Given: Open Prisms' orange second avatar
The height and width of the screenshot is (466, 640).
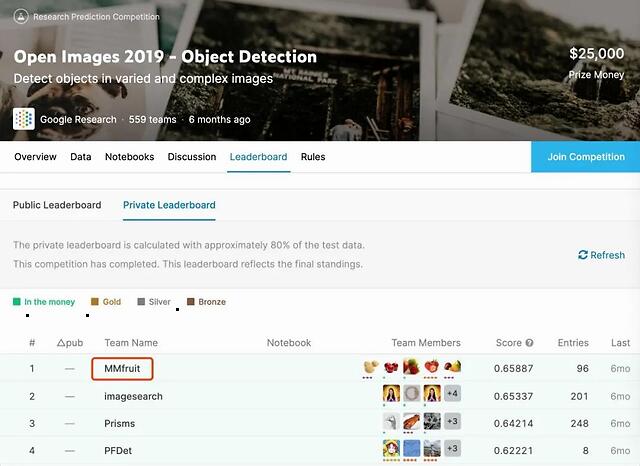Looking at the screenshot, I should tap(411, 421).
